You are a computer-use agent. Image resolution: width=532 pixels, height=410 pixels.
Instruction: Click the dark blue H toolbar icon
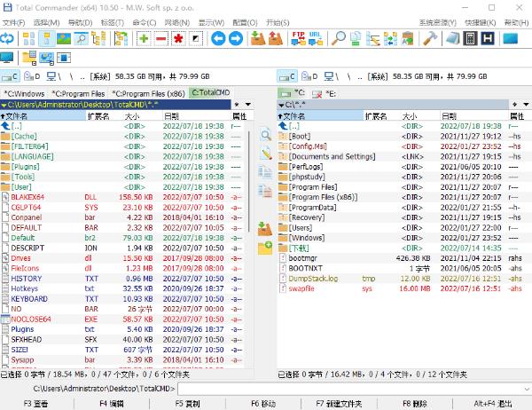point(488,38)
